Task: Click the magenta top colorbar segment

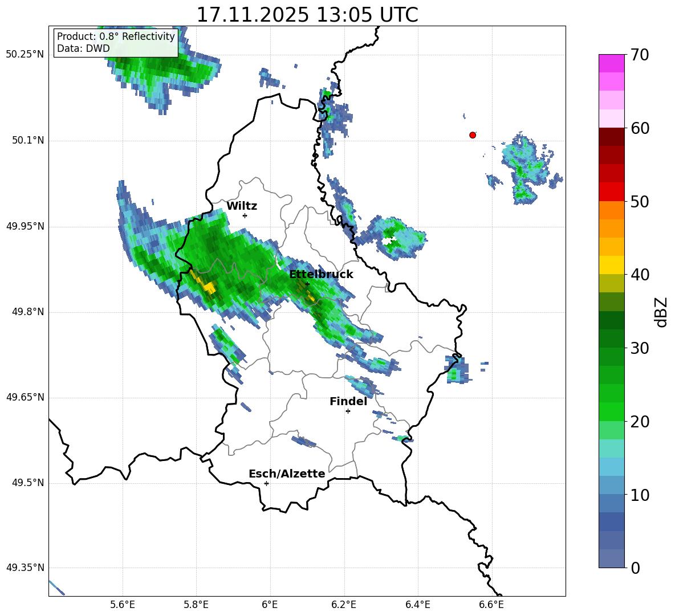Action: [x=611, y=63]
